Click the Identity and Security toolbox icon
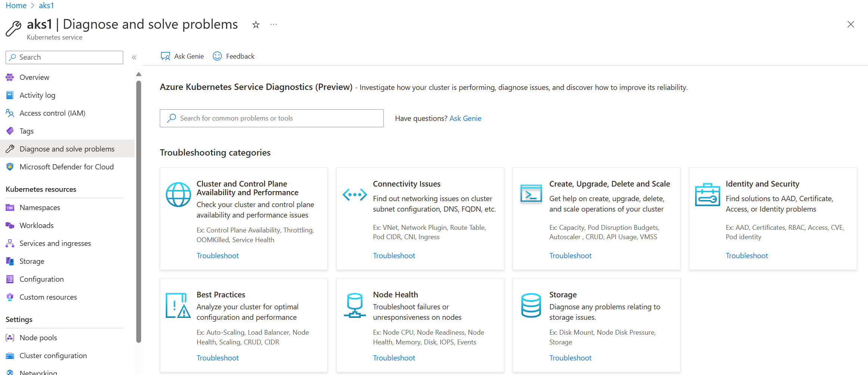This screenshot has width=868, height=375. coord(707,194)
